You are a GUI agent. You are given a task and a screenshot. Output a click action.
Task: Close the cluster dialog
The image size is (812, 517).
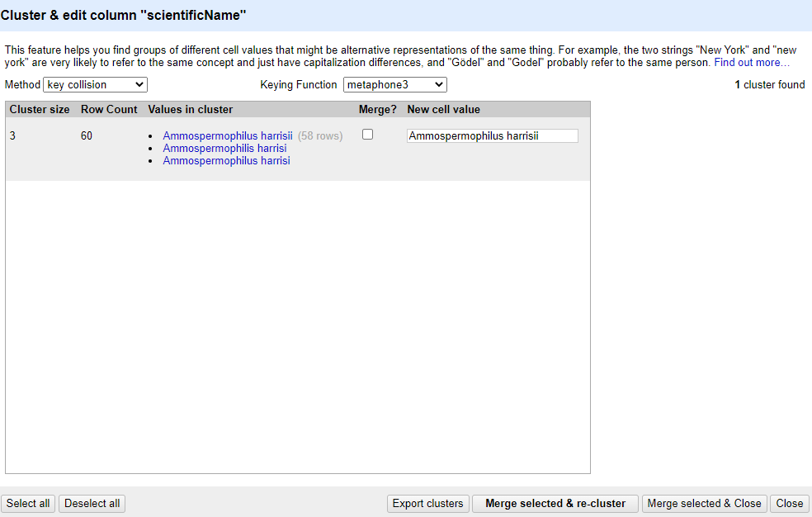[x=789, y=503]
